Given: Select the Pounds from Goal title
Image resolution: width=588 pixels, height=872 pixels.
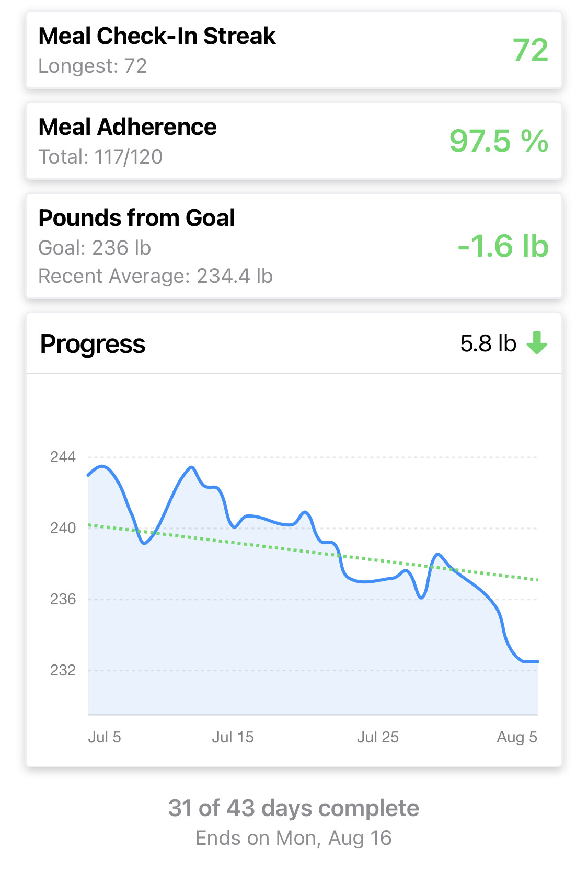Looking at the screenshot, I should pos(137,218).
